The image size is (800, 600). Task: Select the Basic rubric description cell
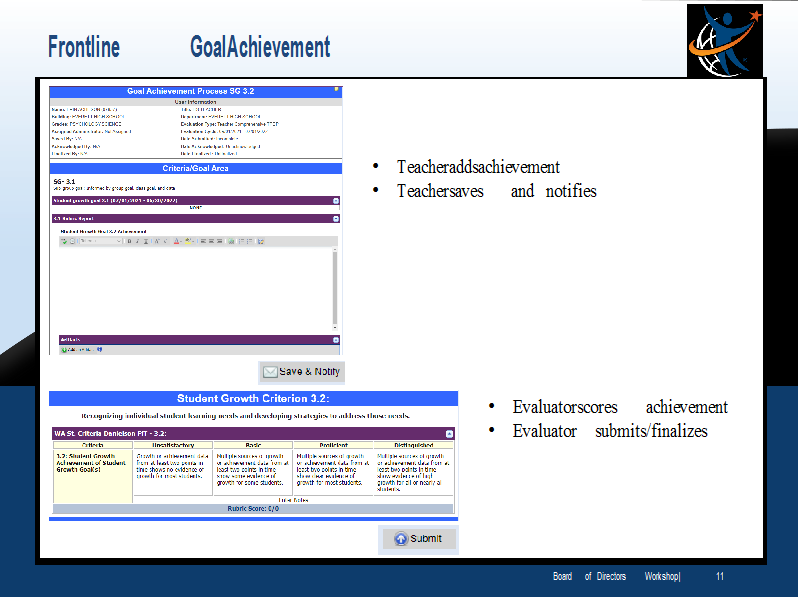coord(253,472)
